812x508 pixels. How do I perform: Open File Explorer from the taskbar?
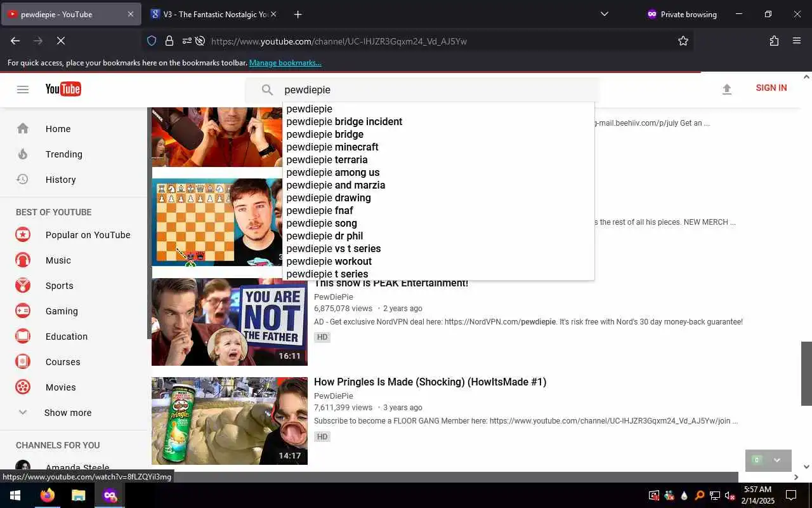(x=78, y=495)
